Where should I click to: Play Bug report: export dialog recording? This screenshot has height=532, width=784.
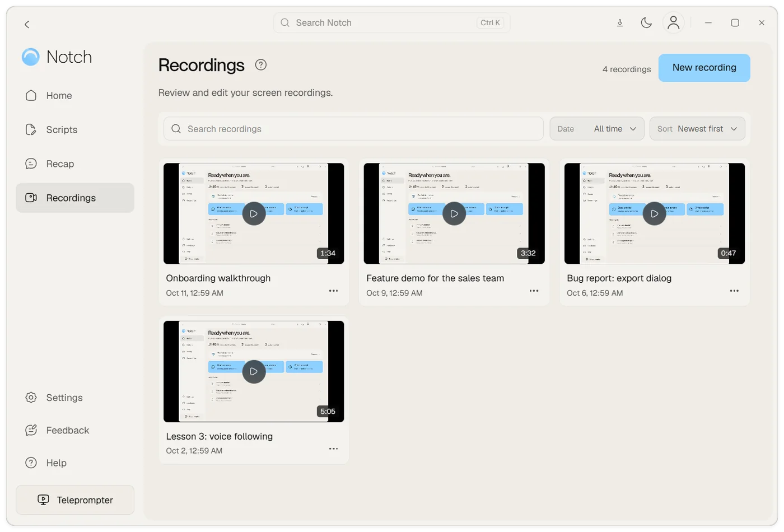(655, 213)
